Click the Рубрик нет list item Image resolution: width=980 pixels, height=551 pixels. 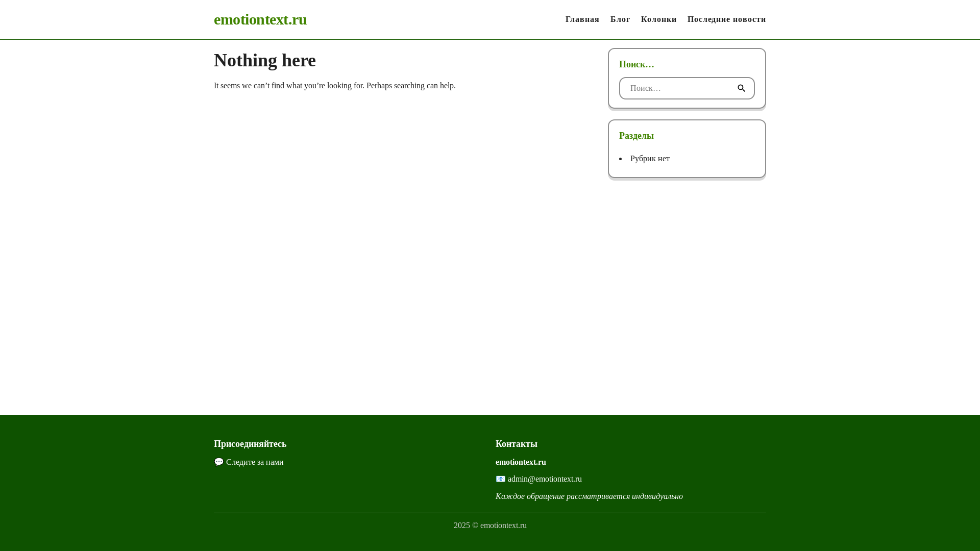(x=650, y=159)
